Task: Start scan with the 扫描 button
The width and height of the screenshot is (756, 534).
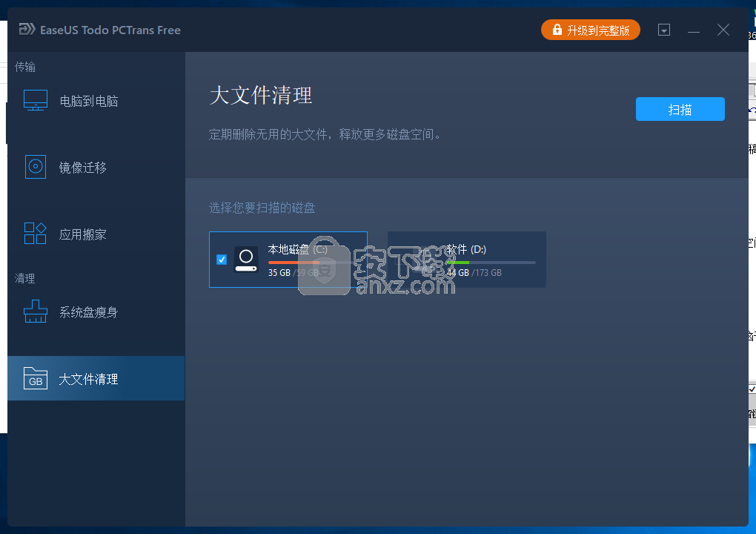Action: 680,109
